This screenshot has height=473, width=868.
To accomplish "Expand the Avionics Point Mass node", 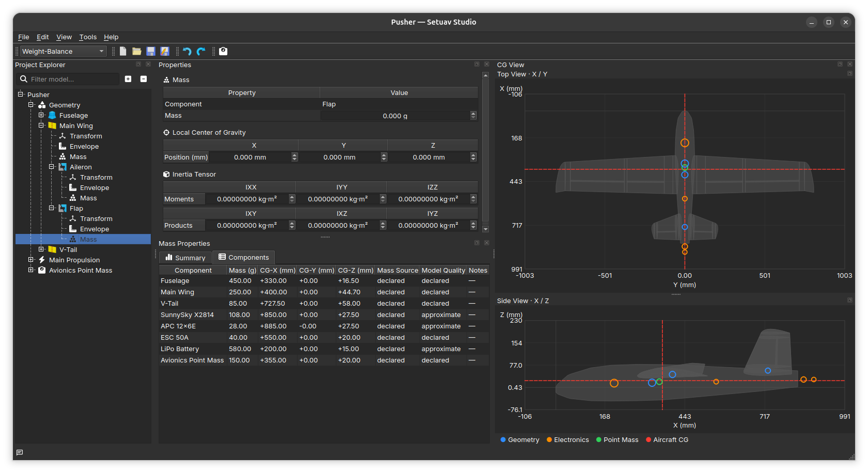I will (31, 270).
